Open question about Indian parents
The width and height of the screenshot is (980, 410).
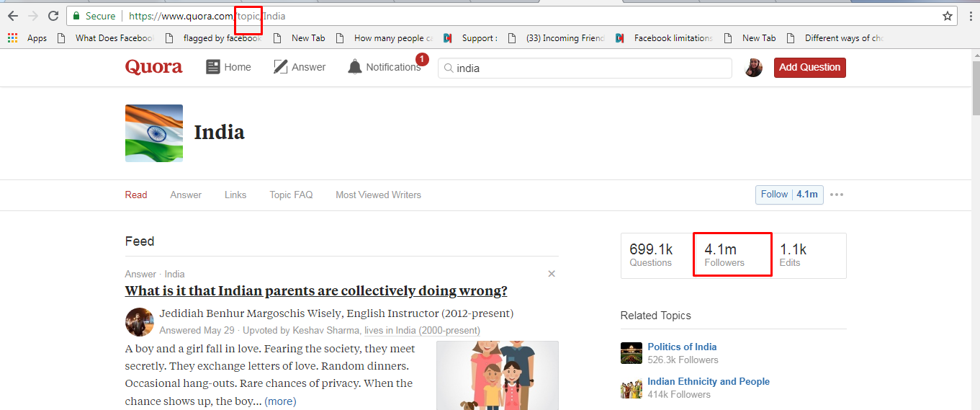(316, 291)
